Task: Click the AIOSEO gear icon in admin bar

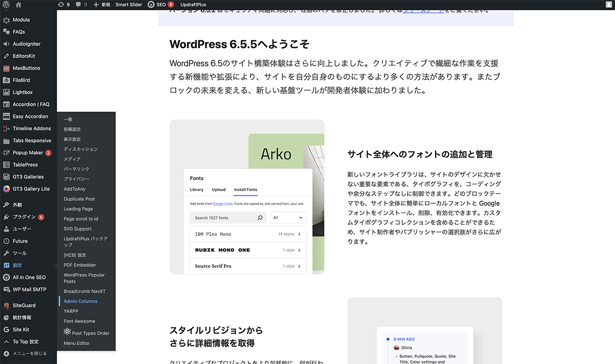Action: 151,5
